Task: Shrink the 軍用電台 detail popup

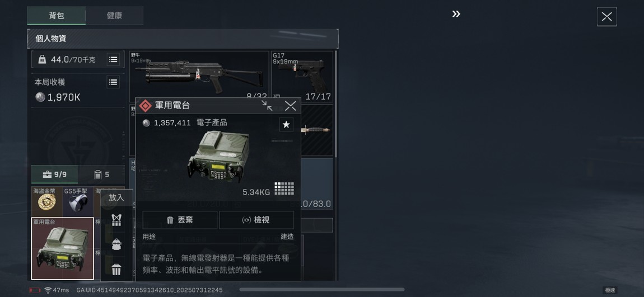Action: coord(267,106)
